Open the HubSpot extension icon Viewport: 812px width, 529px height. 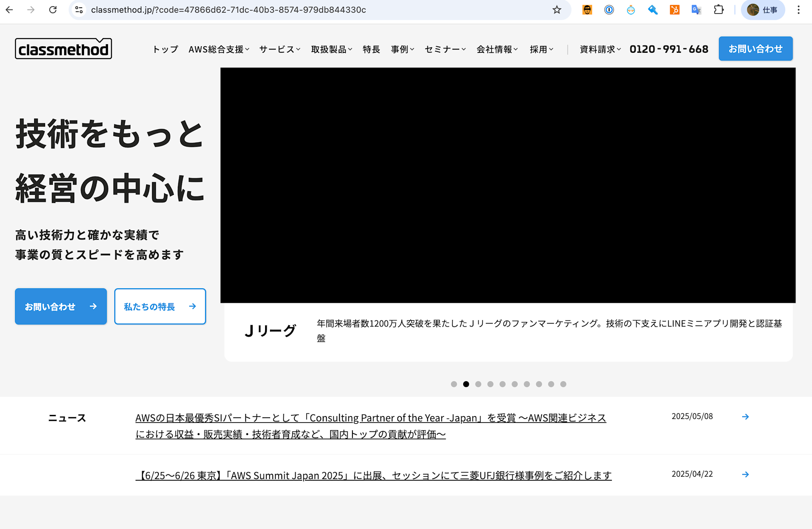coord(675,10)
